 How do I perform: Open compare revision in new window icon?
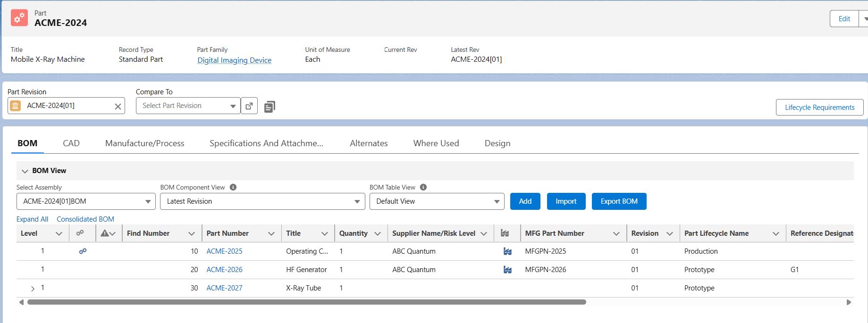pyautogui.click(x=249, y=106)
